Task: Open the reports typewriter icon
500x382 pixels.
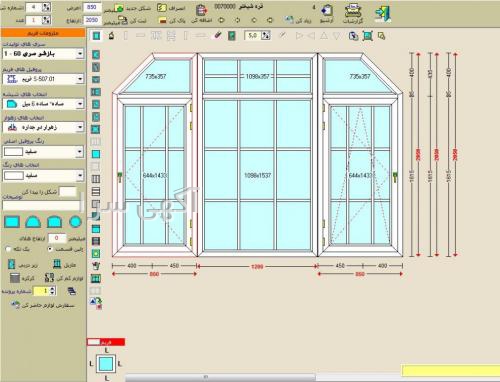Action: 353,11
